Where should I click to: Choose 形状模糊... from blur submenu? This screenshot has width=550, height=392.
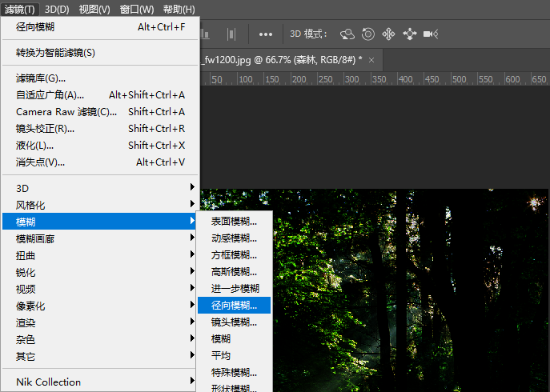[x=235, y=387]
